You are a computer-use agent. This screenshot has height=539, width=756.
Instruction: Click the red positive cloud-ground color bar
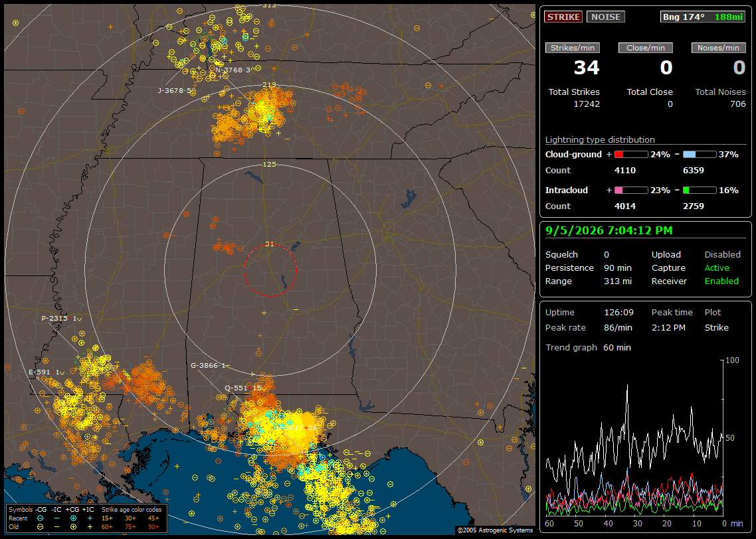point(631,155)
